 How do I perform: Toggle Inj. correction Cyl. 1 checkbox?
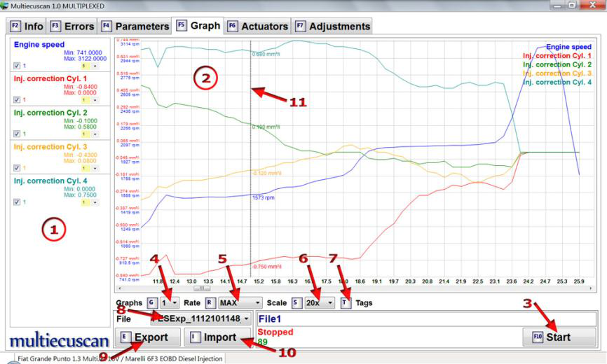16,100
